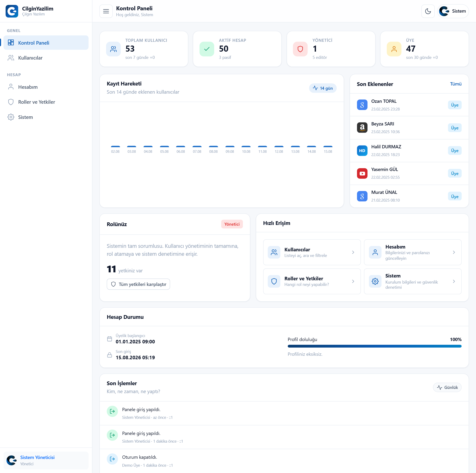Click the Üye badge for Beyza SARI
The image size is (476, 473).
(x=455, y=128)
